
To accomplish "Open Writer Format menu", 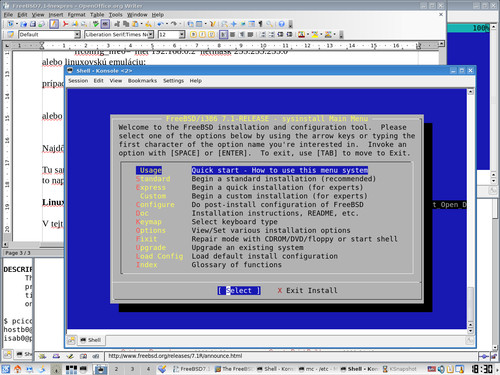I will tap(76, 15).
